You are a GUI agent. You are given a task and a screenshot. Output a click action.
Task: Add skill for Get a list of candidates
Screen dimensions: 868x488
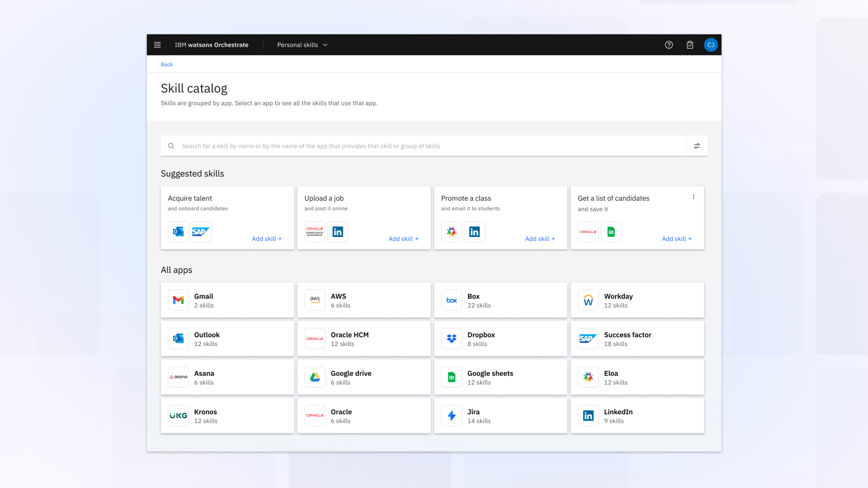pos(677,239)
